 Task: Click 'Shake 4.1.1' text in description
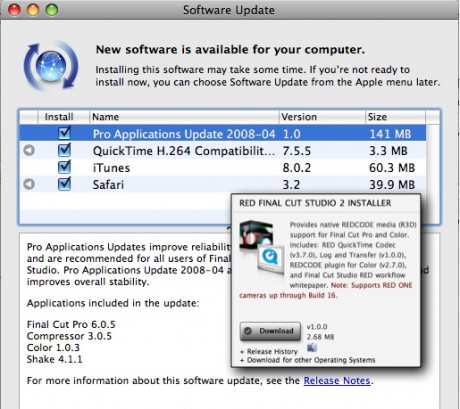point(54,359)
